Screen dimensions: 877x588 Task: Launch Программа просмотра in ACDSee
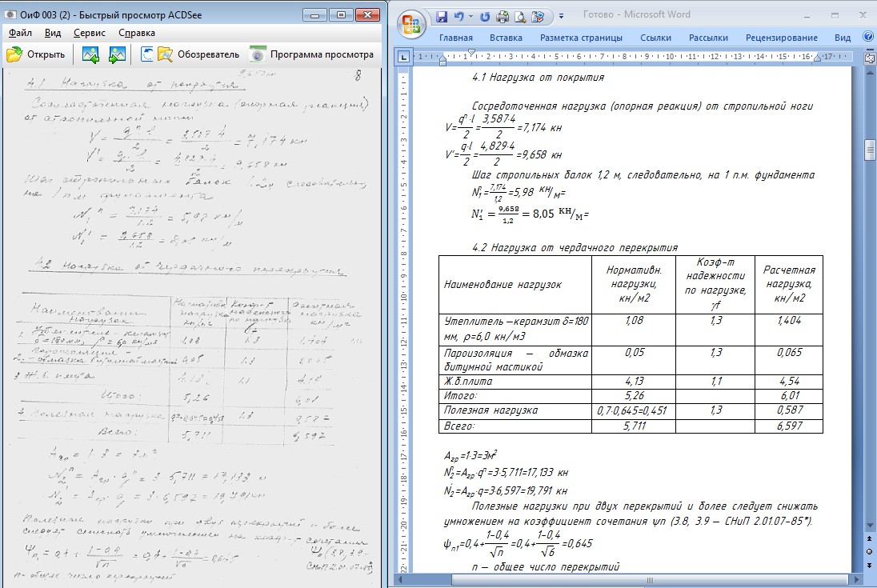(x=311, y=54)
